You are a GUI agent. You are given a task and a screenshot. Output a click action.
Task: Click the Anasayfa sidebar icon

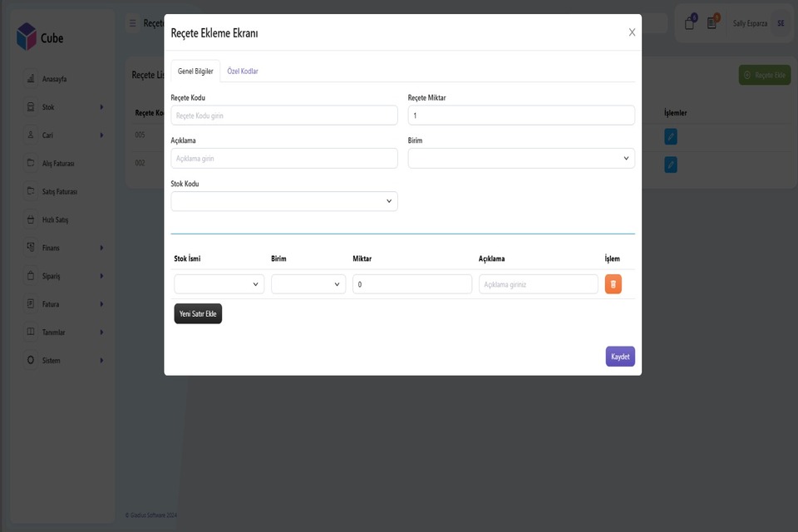tap(31, 79)
